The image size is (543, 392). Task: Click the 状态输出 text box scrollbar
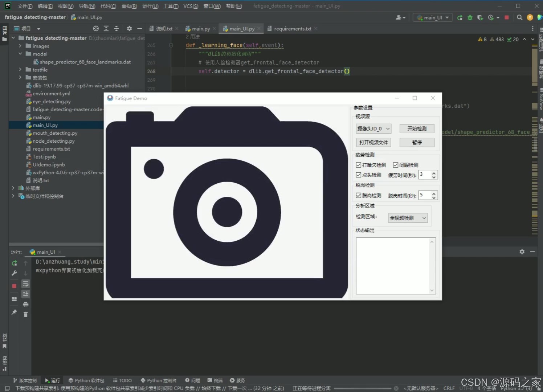(432, 266)
